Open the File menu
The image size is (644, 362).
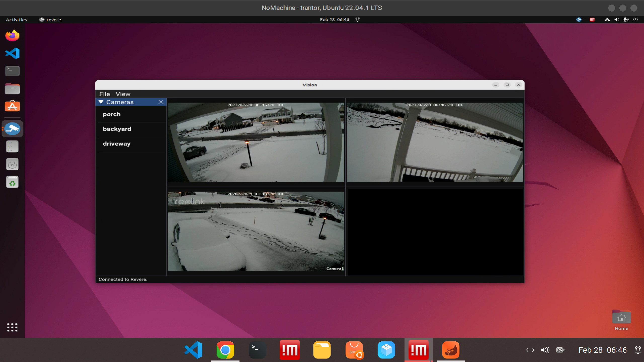pyautogui.click(x=104, y=94)
